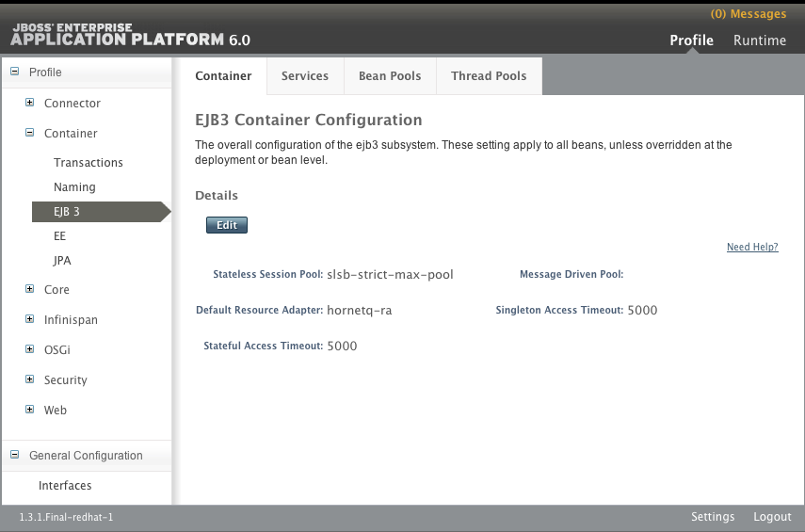Image resolution: width=805 pixels, height=532 pixels.
Task: Expand the Infinispan tree node
Action: pos(30,319)
